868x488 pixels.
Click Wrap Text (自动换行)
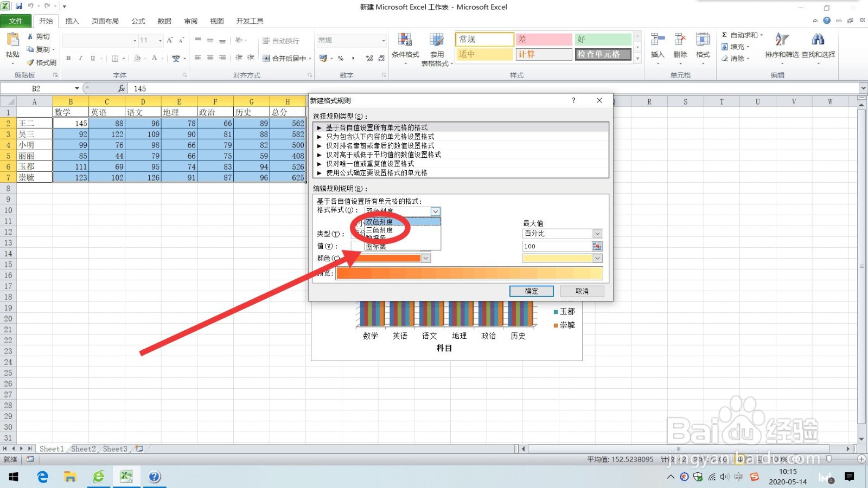[x=281, y=41]
